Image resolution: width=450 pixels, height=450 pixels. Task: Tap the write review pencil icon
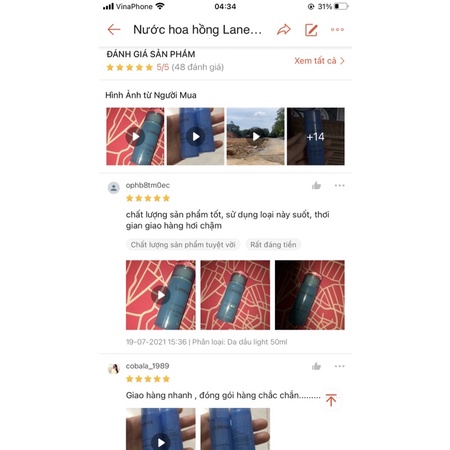(x=311, y=30)
